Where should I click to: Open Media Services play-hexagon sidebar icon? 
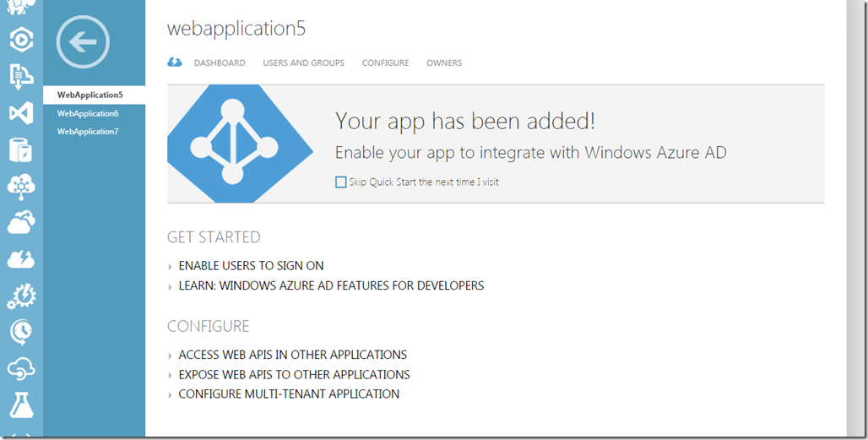coord(21,40)
